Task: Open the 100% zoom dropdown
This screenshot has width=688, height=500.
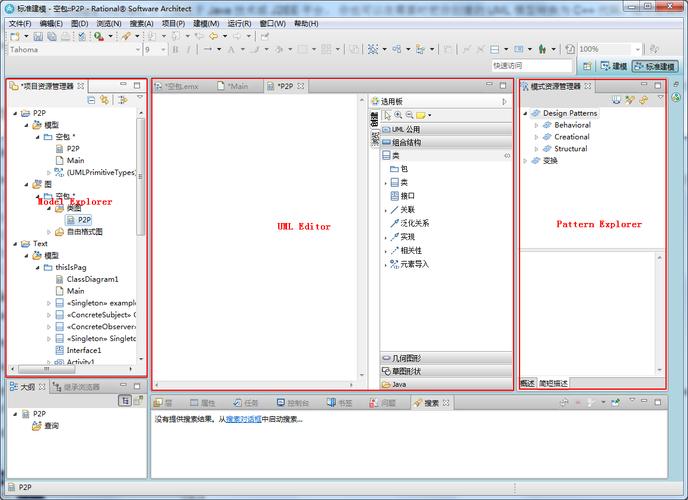Action: coord(638,49)
